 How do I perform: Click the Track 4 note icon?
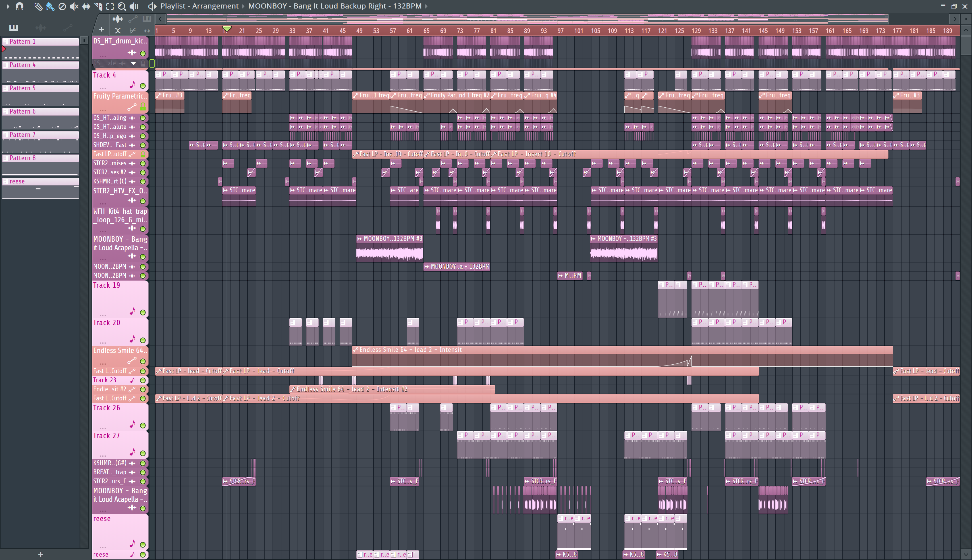click(x=132, y=85)
